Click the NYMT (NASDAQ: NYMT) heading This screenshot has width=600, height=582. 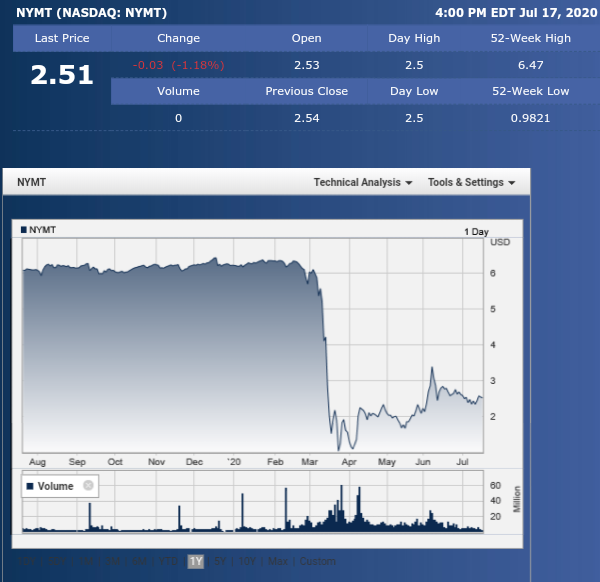(91, 13)
